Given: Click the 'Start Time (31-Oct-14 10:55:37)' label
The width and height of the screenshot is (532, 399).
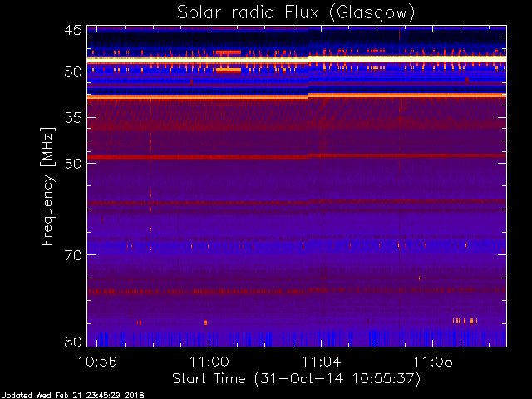Looking at the screenshot, I should pyautogui.click(x=296, y=379).
